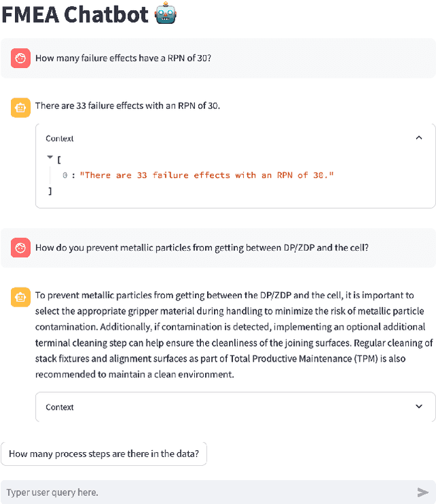Click bot avatar beside the gripper material answer
Screen dimensions: 436x504
(20, 297)
